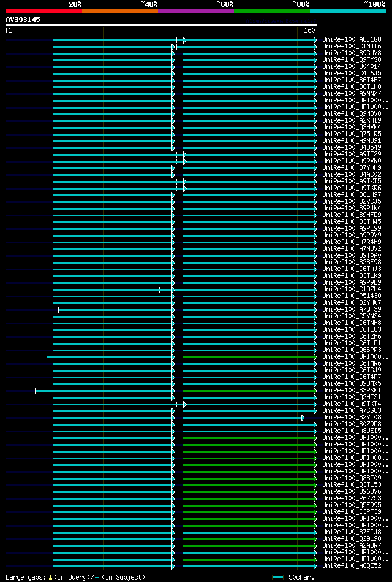Select the UniRef100_A2A3R7 label
The height and width of the screenshot is (582, 392).
point(352,546)
